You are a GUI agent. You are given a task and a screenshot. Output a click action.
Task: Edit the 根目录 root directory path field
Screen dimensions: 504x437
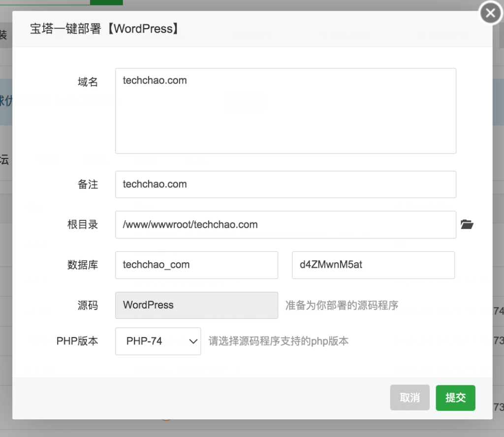tap(285, 224)
